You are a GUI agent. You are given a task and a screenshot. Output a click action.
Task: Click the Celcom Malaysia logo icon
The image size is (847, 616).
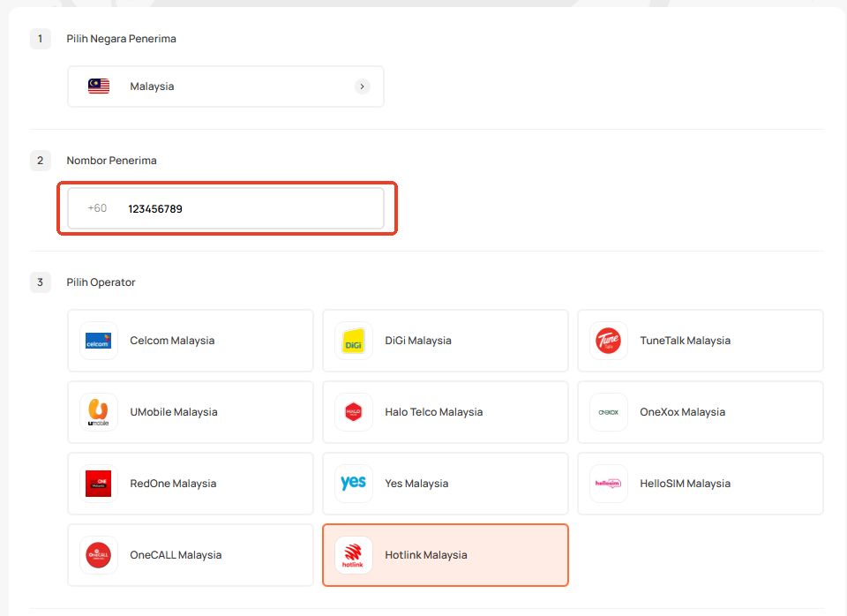click(98, 341)
